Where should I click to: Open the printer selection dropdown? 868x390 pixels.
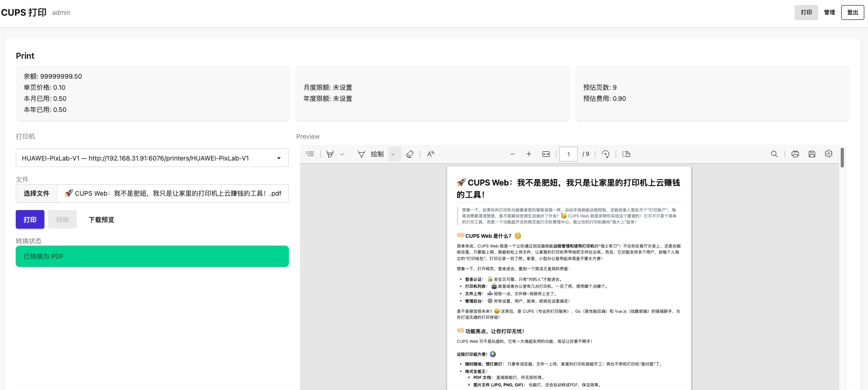(152, 158)
